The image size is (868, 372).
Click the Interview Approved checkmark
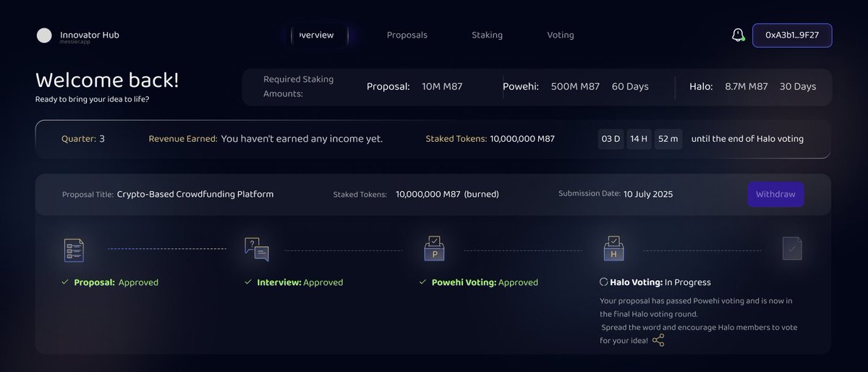pos(248,282)
